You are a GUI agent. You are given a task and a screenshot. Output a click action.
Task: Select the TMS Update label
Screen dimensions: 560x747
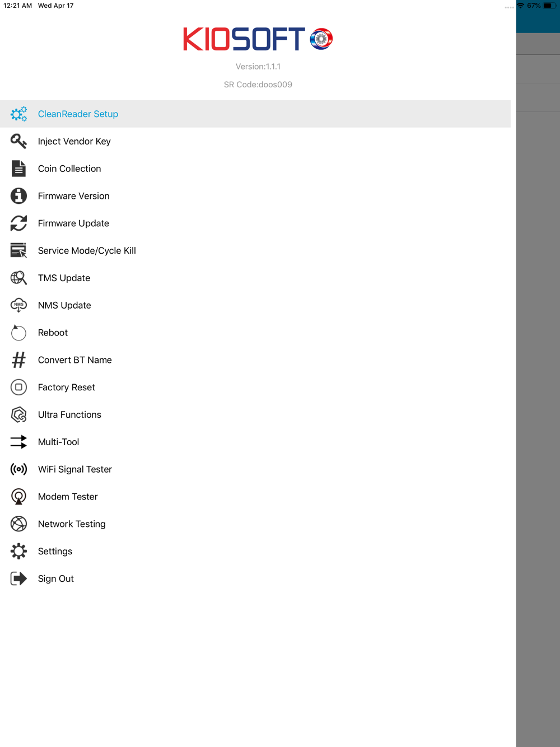[64, 278]
